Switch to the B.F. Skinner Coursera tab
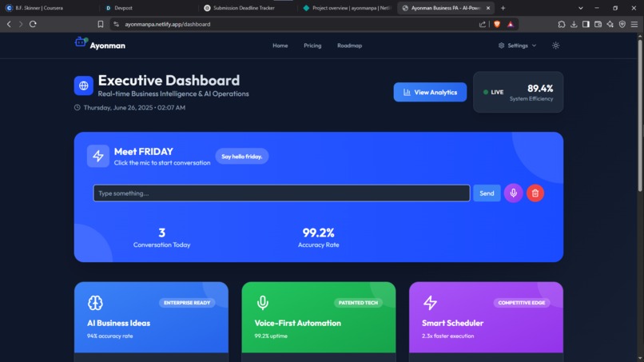Viewport: 644px width, 362px height. 50,8
